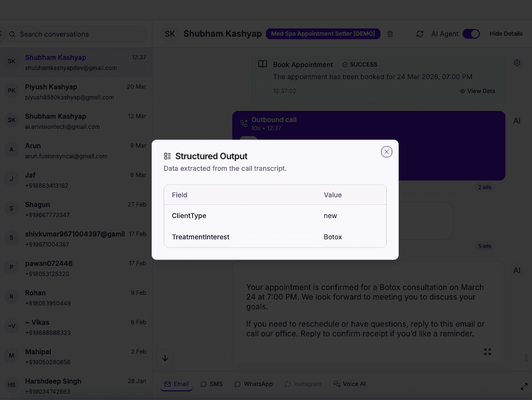This screenshot has width=532, height=400.
Task: Open the conversation search field
Action: pos(74,34)
